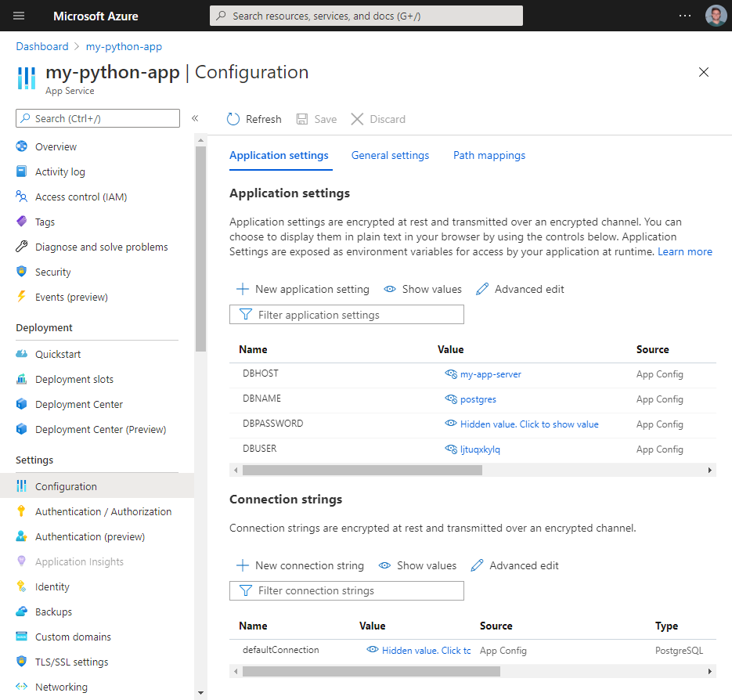Discard the pending changes
Viewport: 732px width, 700px height.
click(378, 119)
